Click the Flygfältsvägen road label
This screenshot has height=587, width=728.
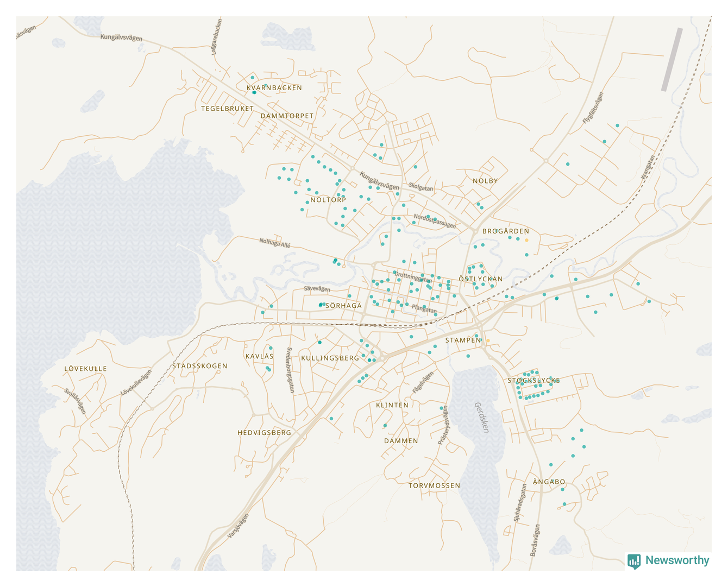click(x=593, y=108)
